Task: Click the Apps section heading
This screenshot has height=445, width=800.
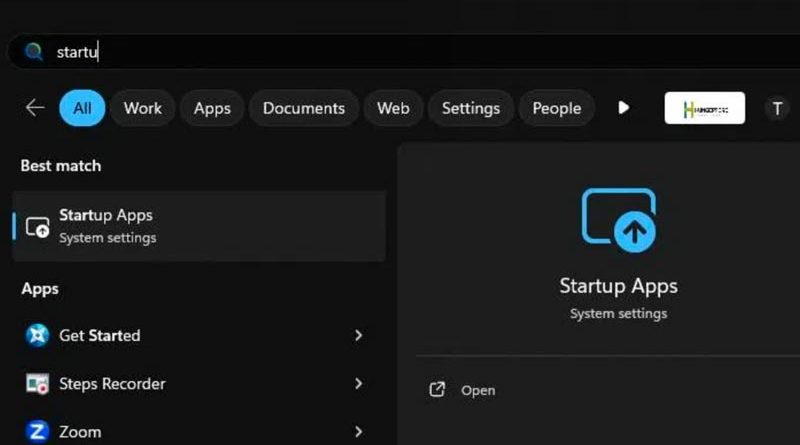Action: [40, 289]
